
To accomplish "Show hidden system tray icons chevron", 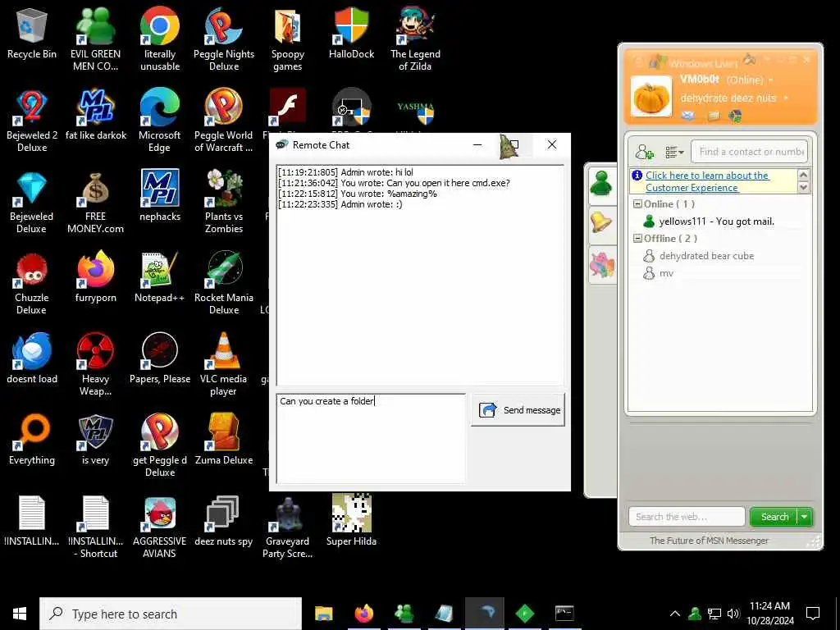I will coord(674,614).
